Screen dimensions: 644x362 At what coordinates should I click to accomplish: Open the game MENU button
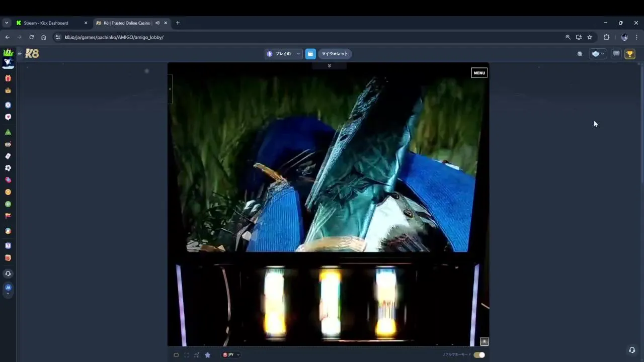tap(479, 73)
